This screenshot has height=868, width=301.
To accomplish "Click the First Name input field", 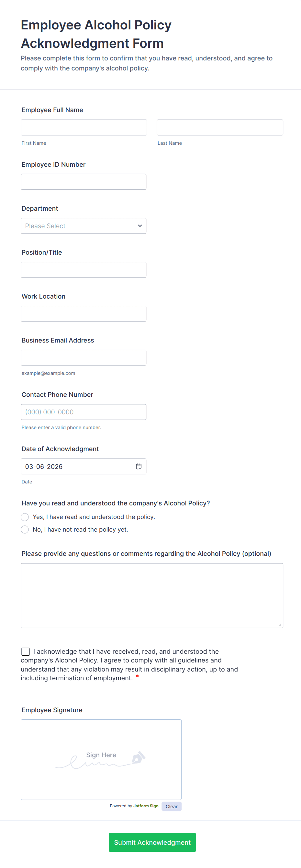I will click(84, 127).
